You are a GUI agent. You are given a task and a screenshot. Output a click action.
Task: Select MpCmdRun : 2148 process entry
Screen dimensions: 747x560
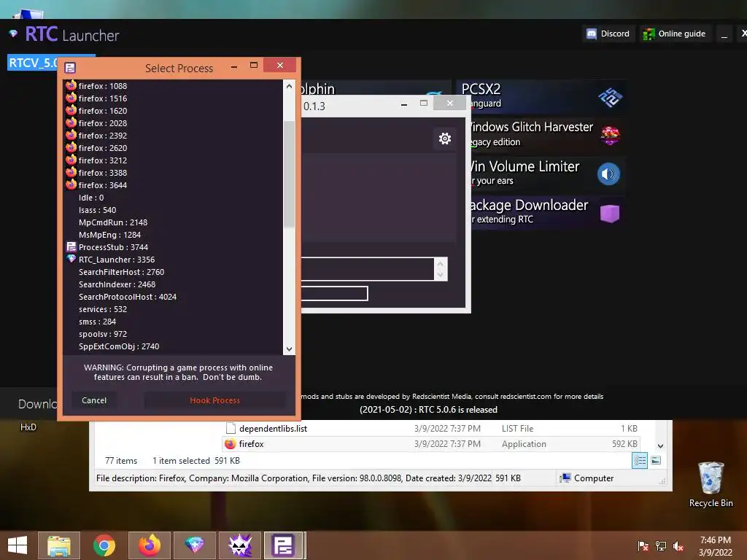pos(174,222)
